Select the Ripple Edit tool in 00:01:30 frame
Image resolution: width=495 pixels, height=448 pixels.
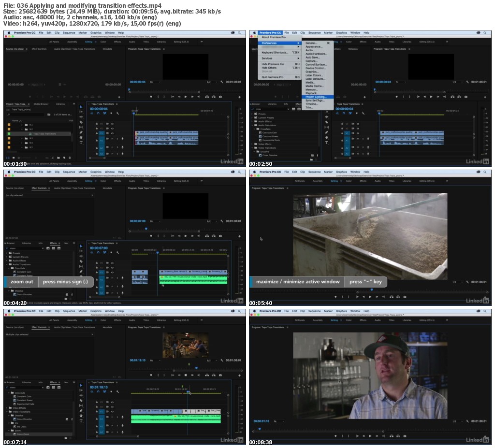click(x=81, y=117)
